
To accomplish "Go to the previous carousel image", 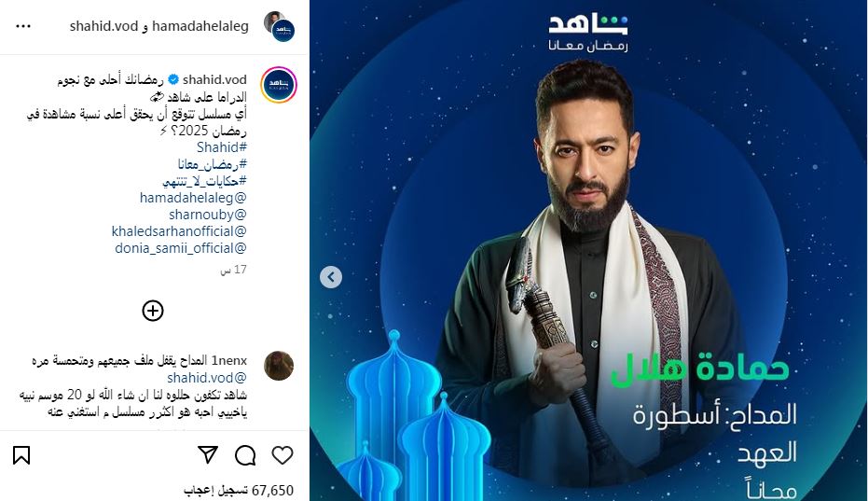I will point(331,276).
